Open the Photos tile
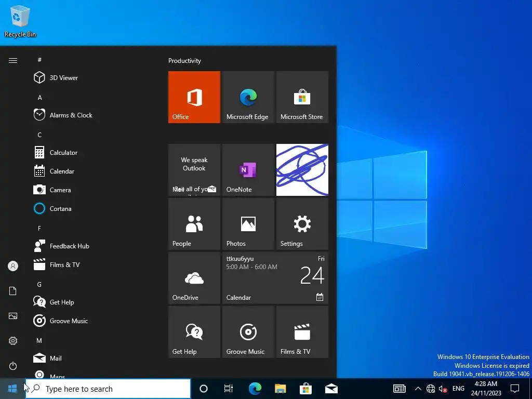The width and height of the screenshot is (532, 399). 248,224
